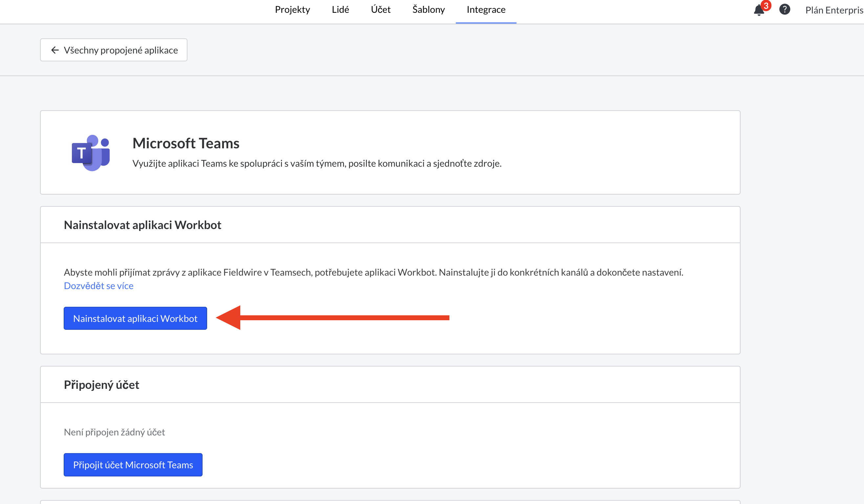Open the Lidé tab
Image resolution: width=864 pixels, height=504 pixels.
click(340, 10)
